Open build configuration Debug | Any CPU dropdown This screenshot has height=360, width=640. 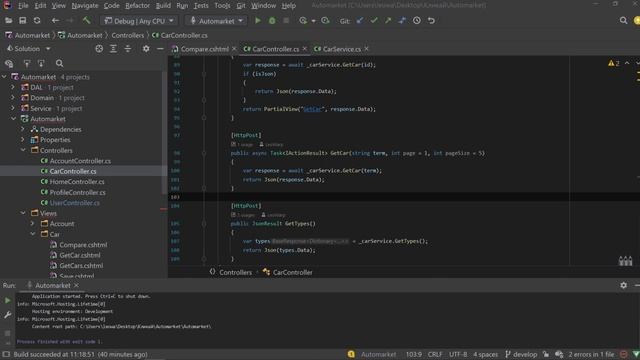pos(139,21)
